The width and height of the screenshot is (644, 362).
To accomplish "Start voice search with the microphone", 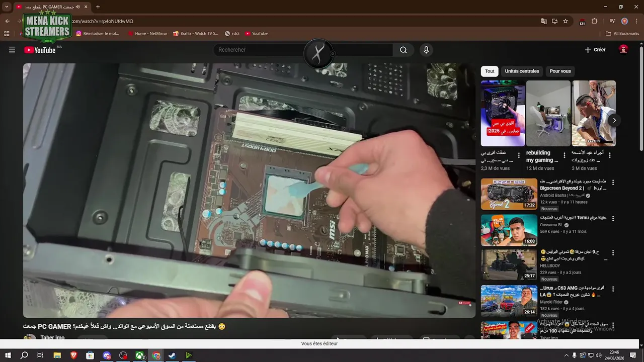I will (x=426, y=50).
